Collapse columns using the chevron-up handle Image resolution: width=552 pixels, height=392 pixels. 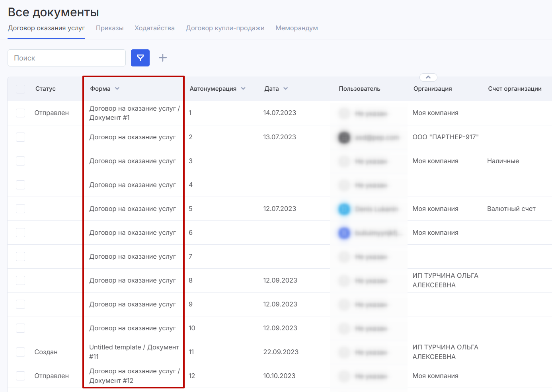coord(428,77)
